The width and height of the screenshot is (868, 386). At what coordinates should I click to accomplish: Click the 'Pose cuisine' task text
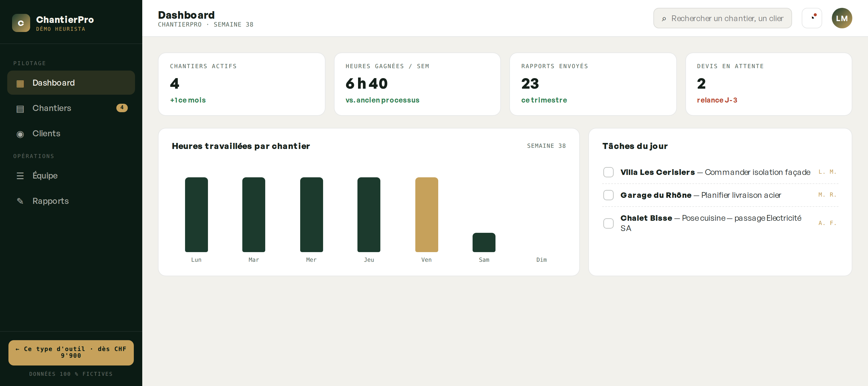pyautogui.click(x=703, y=218)
